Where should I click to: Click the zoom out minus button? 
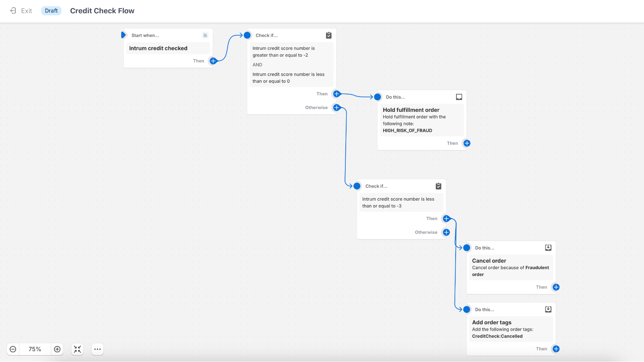(x=13, y=349)
